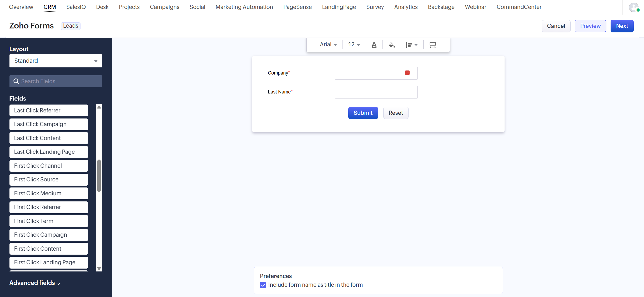Click the Cancel button
Image resolution: width=644 pixels, height=297 pixels.
tap(556, 26)
